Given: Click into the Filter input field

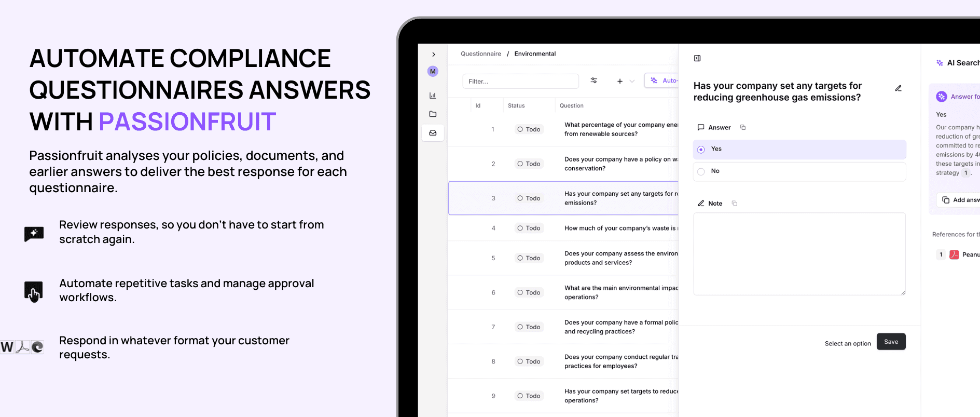Looking at the screenshot, I should 520,82.
